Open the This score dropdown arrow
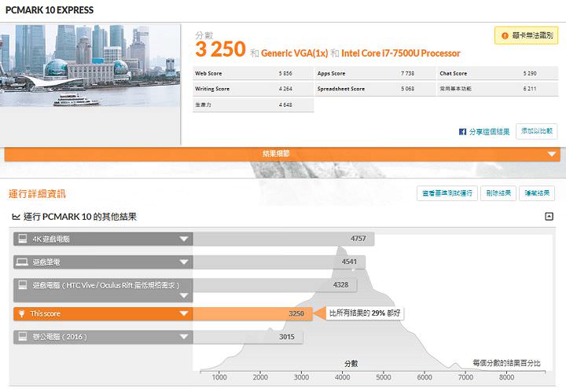The height and width of the screenshot is (392, 566). 184,313
